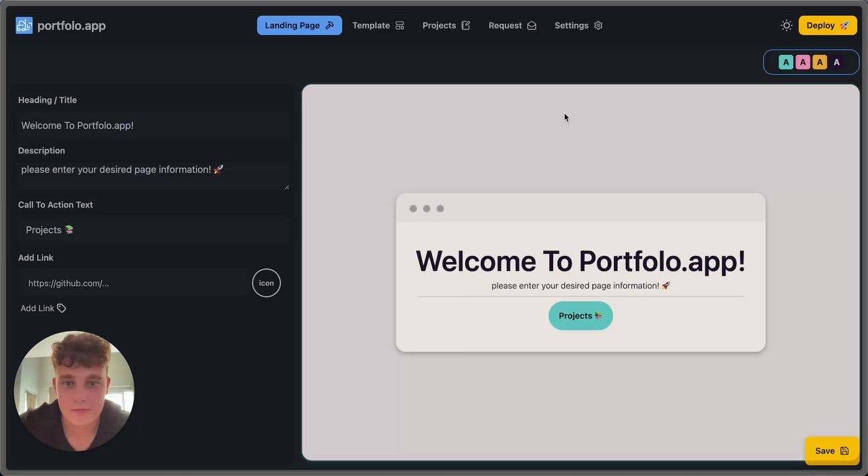Go to the Projects tab in navigation
868x476 pixels.
coord(446,25)
